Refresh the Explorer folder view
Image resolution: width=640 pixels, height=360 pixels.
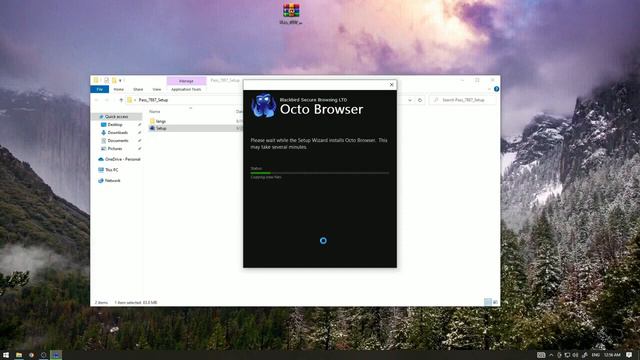(x=420, y=100)
